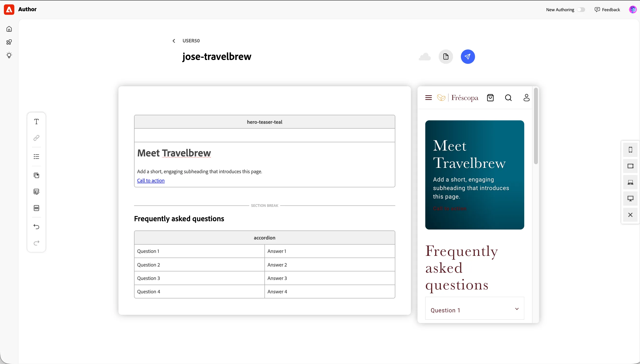Click the Meet Travelbrew heading in editor
This screenshot has width=640, height=364.
174,153
